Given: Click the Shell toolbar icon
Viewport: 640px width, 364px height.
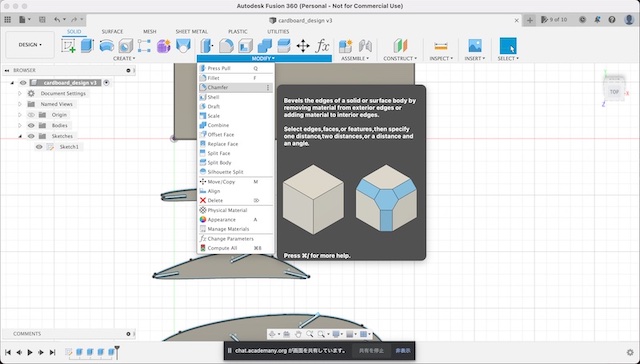Looking at the screenshot, I should pos(245,46).
